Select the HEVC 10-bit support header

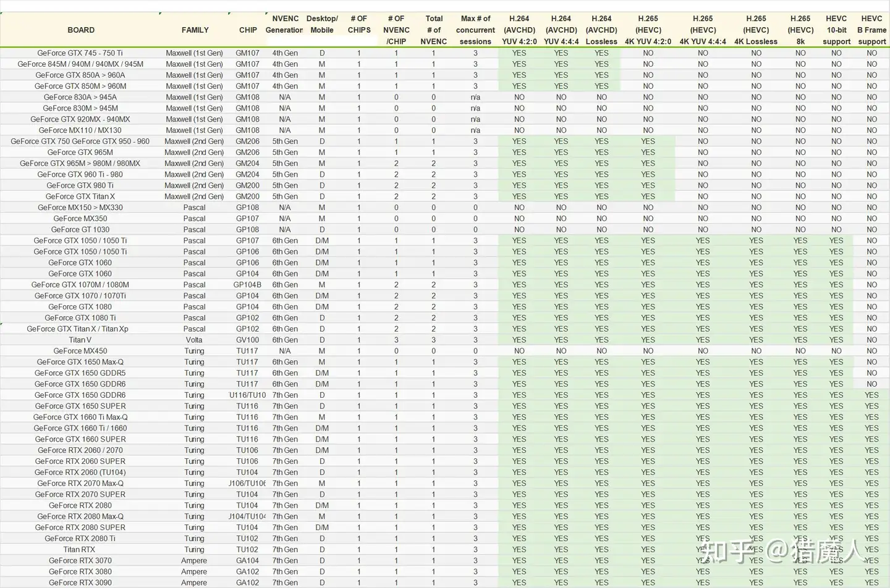(x=836, y=30)
